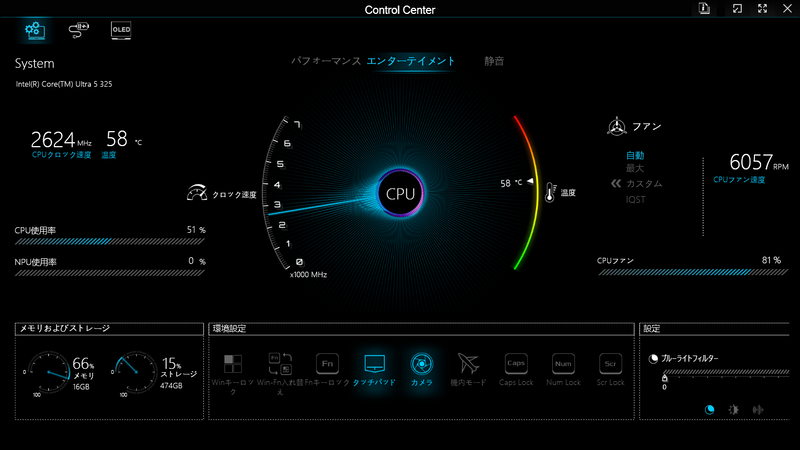Image resolution: width=800 pixels, height=450 pixels.
Task: Click the ブルーライトフィルター slider handle
Action: coord(664,378)
